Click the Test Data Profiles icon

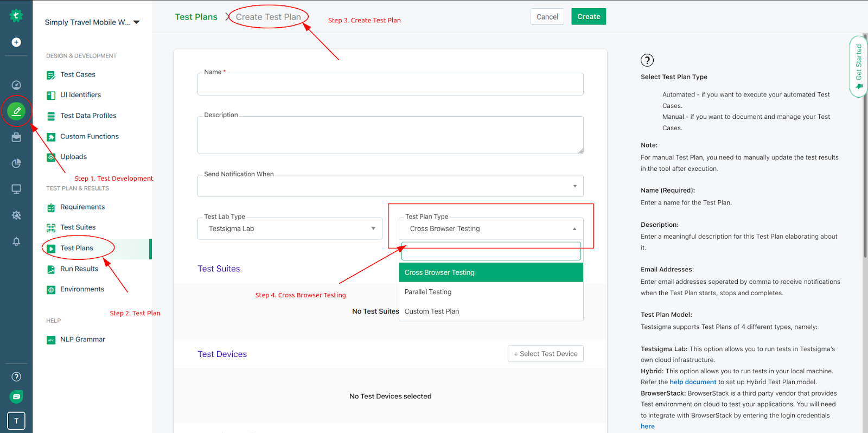(x=51, y=116)
